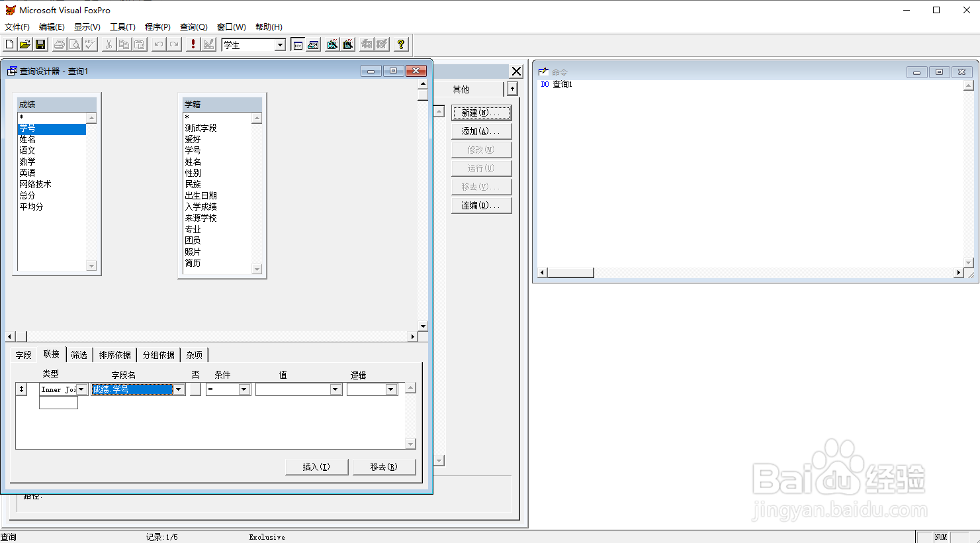Switch to the 排序依据 tab
This screenshot has height=543, width=980.
point(115,355)
